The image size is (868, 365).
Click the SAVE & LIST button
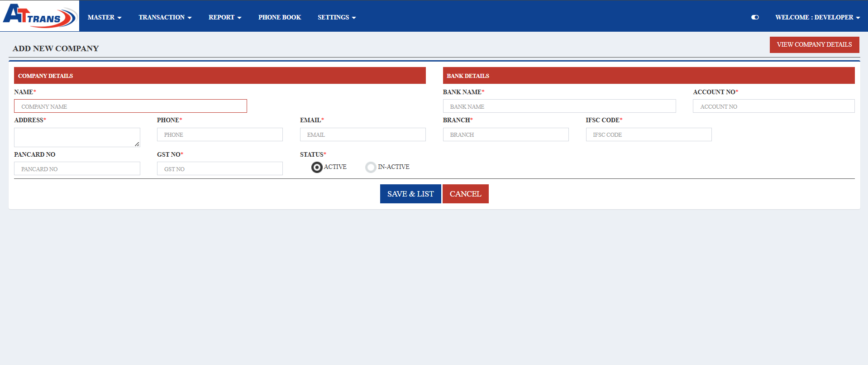pyautogui.click(x=410, y=194)
